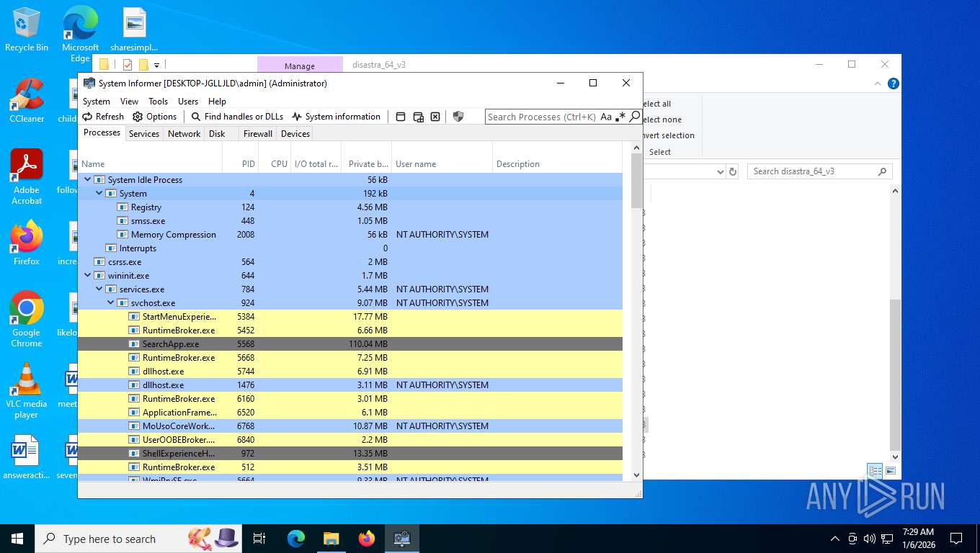
Task: Select RuntimeBroker.exe with PID 5452
Action: [x=350, y=331]
